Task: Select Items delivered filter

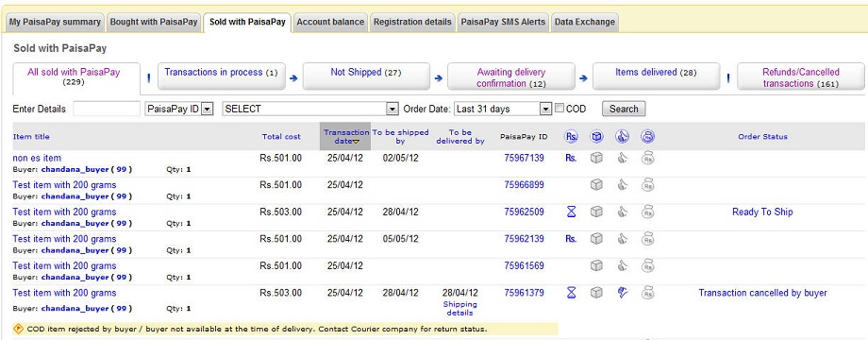Action: 656,76
